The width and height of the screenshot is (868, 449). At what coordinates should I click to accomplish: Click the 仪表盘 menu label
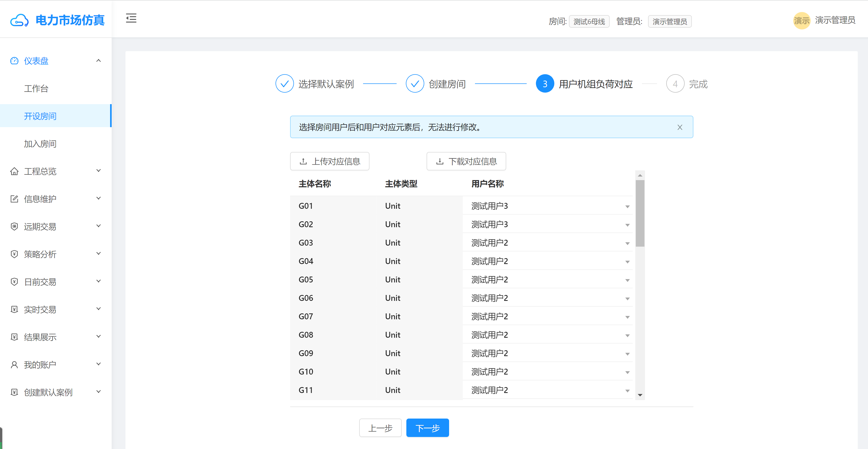[36, 61]
